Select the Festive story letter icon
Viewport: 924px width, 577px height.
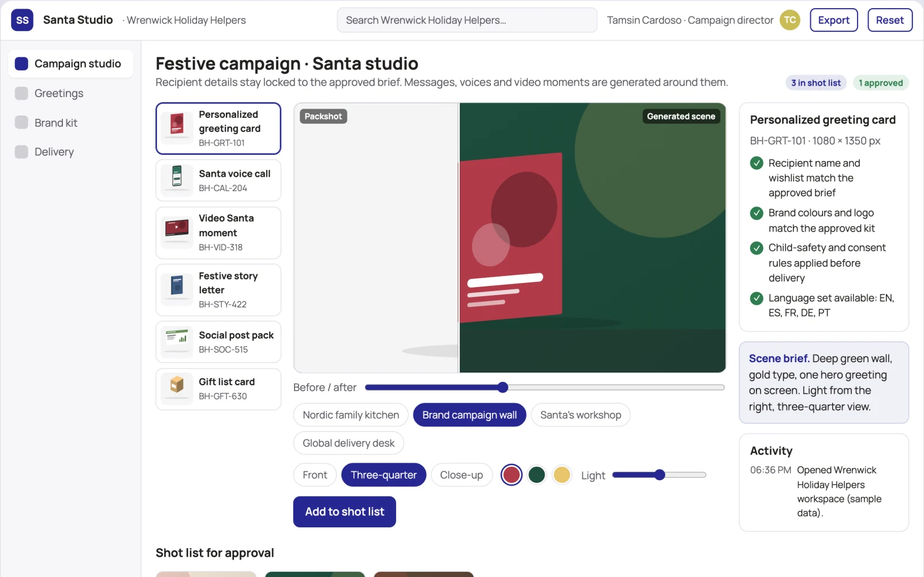[x=177, y=290]
